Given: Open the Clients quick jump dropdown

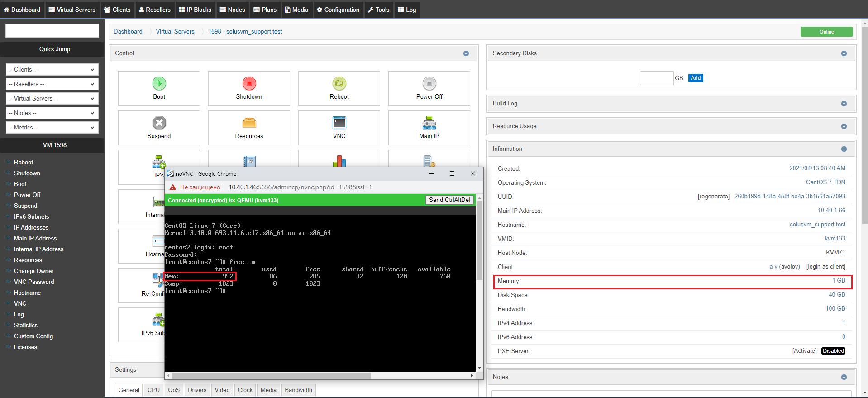Looking at the screenshot, I should (52, 70).
